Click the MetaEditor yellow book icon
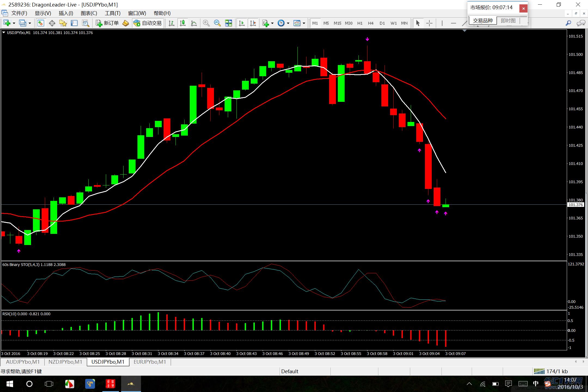The height and width of the screenshot is (392, 588). [125, 23]
